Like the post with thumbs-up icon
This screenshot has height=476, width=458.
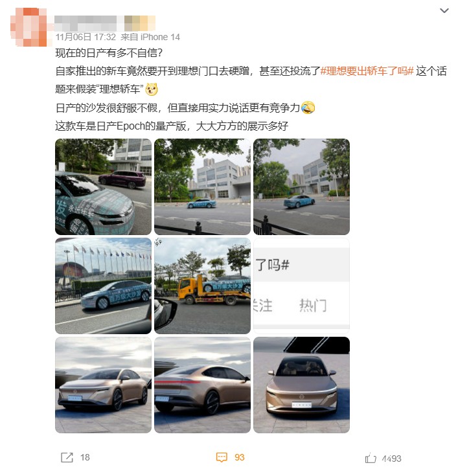coord(371,458)
